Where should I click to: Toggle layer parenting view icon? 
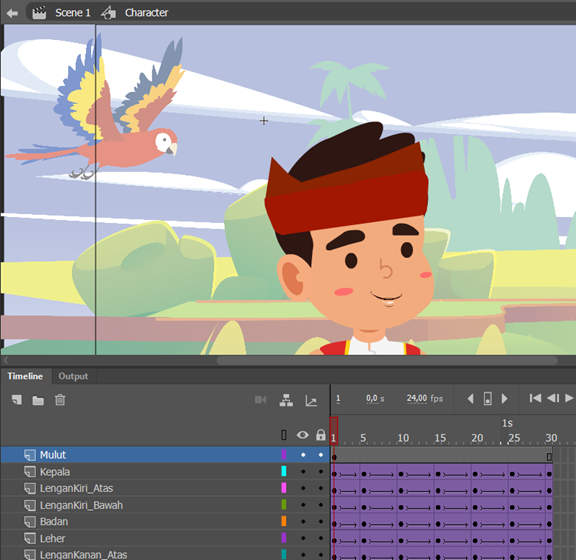[286, 400]
